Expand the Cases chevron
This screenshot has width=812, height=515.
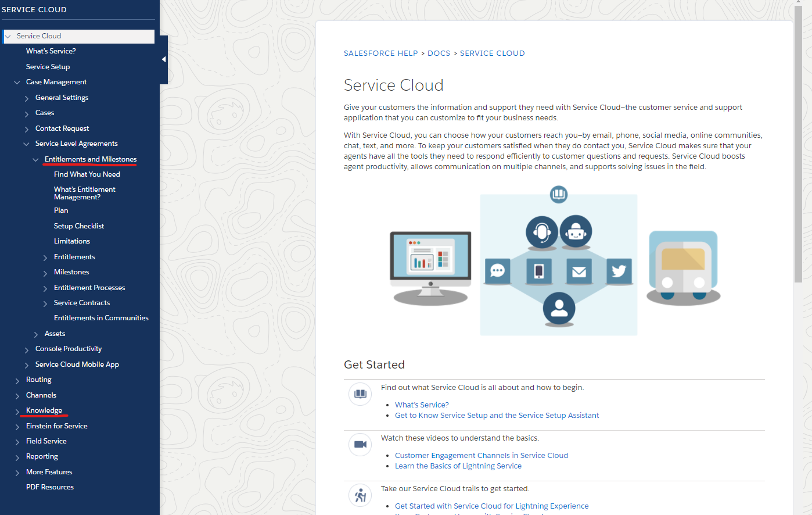pos(27,113)
